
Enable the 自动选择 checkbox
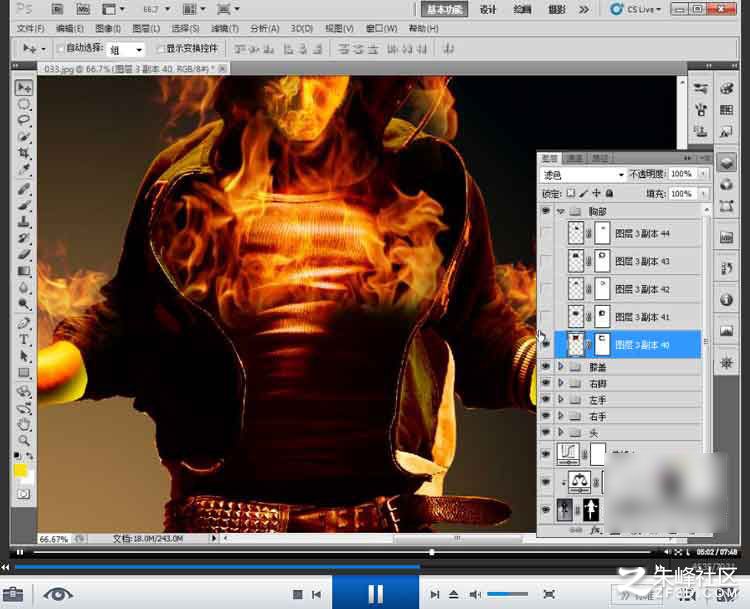(x=60, y=48)
